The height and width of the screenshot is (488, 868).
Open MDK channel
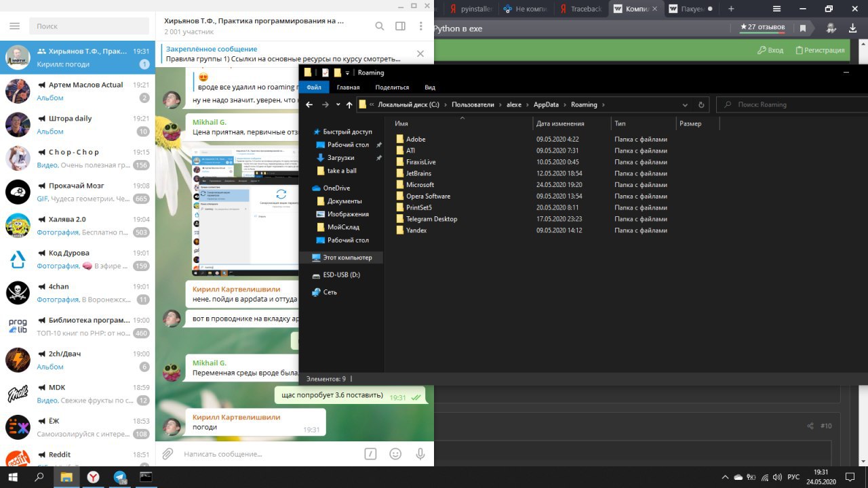(77, 394)
